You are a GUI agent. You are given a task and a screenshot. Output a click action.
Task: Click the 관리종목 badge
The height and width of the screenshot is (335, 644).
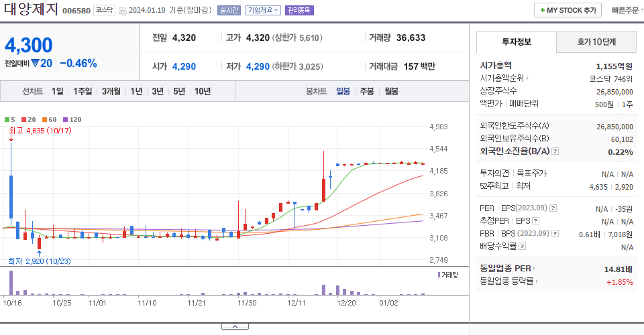299,10
